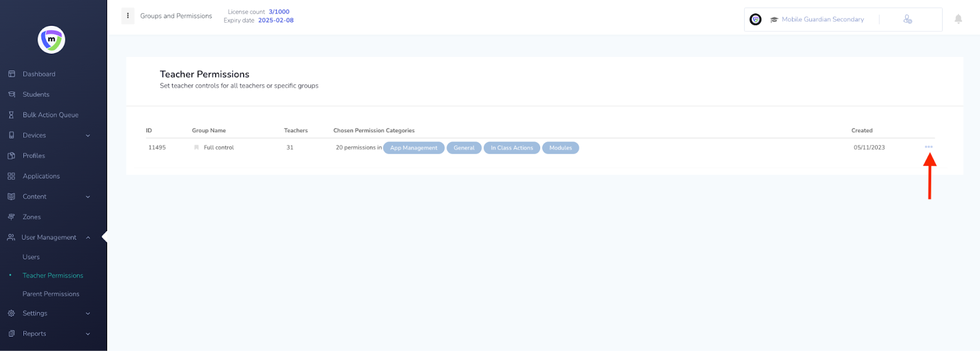Click the Full control group name
This screenshot has height=351, width=980.
[219, 148]
